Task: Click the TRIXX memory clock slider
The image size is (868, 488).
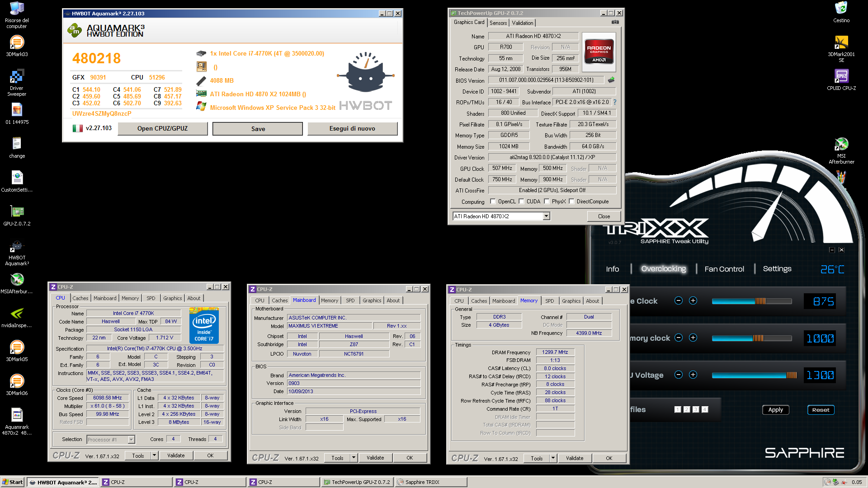Action: [751, 338]
